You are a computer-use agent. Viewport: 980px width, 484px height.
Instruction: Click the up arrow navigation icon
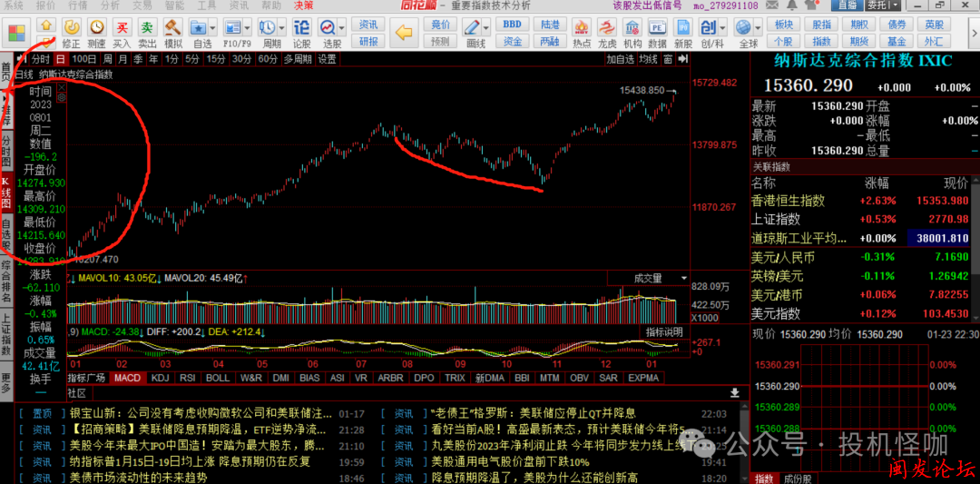point(47,25)
